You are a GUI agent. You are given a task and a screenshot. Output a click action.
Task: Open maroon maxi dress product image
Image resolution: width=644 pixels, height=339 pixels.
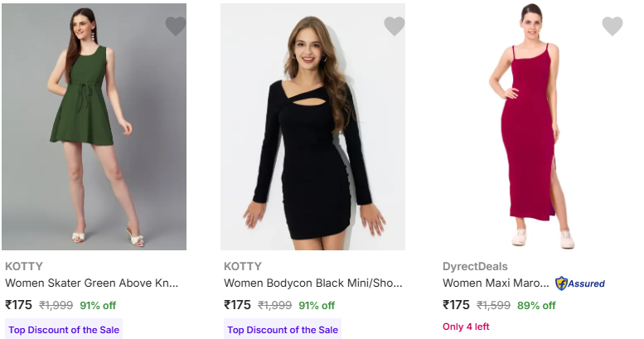(x=531, y=128)
